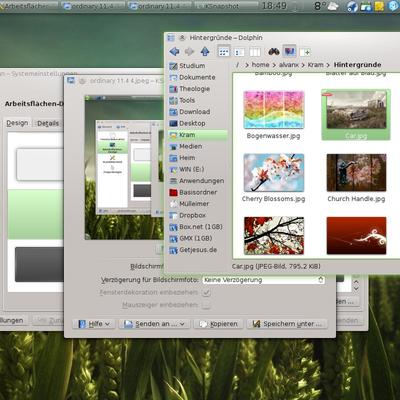Click Kopieren button in KSnapshot
The width and height of the screenshot is (400, 400).
(x=219, y=324)
